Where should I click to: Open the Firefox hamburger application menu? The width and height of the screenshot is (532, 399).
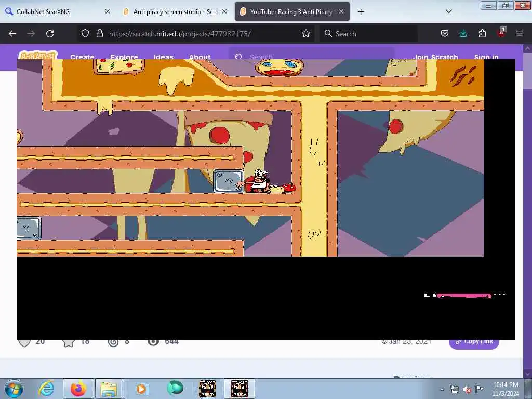520,33
